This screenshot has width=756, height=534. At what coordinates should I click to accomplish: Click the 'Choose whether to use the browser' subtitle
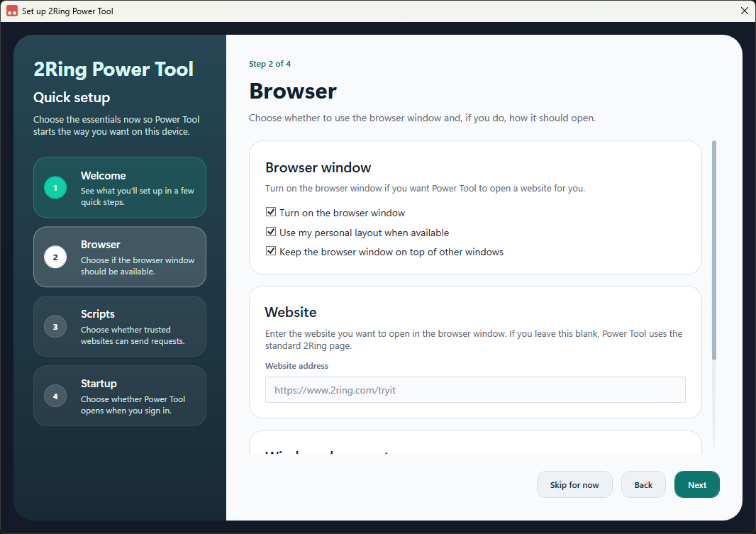[423, 118]
